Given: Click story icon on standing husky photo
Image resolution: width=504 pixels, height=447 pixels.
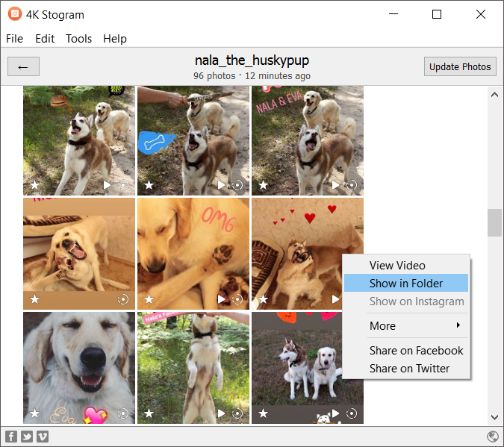Looking at the screenshot, I should pos(237,413).
